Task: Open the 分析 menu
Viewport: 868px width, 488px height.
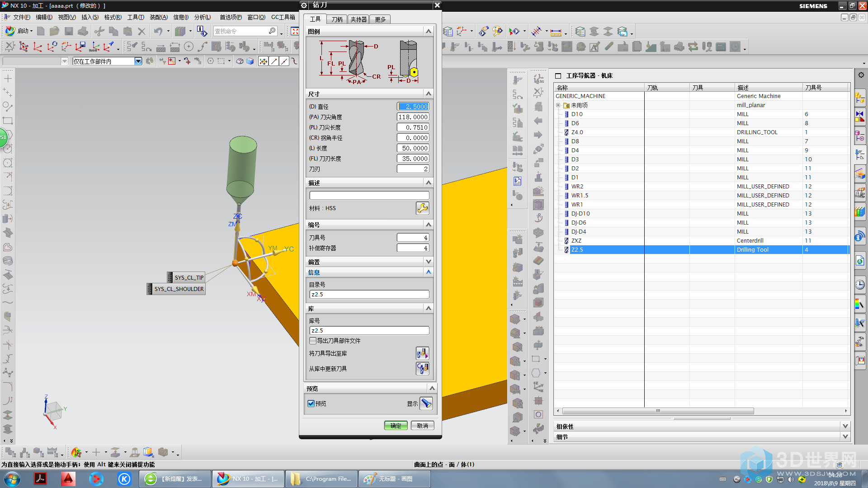Action: click(x=202, y=17)
